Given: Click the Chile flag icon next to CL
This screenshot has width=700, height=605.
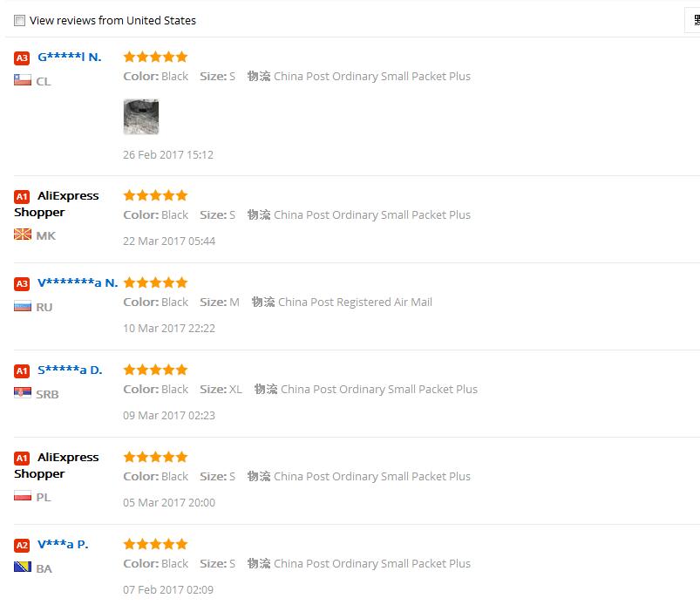Looking at the screenshot, I should (x=23, y=80).
